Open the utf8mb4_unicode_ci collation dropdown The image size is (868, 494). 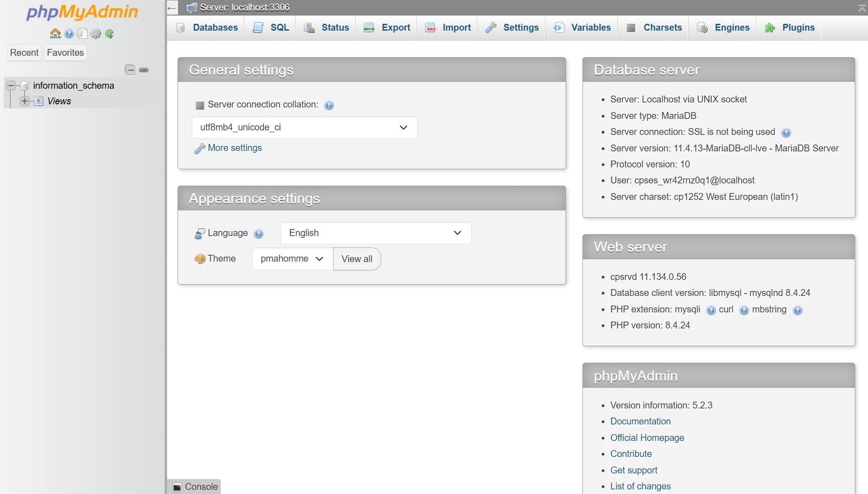coord(304,128)
